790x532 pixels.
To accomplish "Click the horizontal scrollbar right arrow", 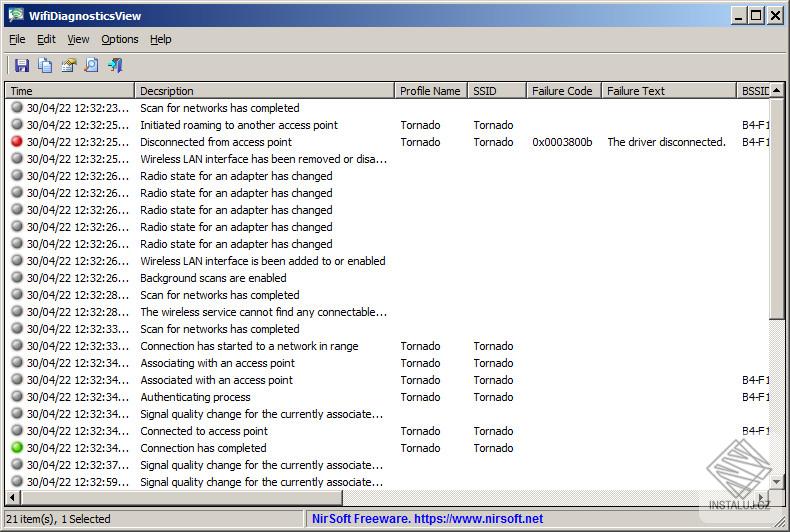I will pos(762,497).
